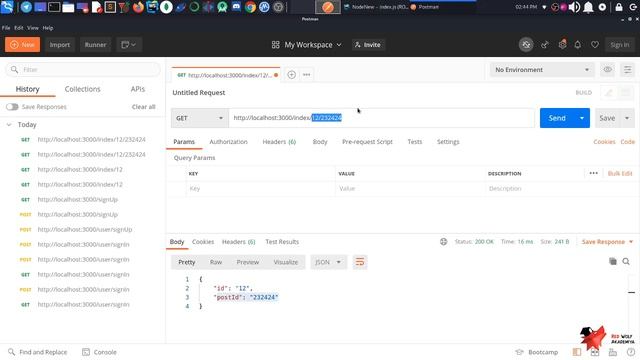The height and width of the screenshot is (360, 640).
Task: Open the tab options three-dot menu
Action: coord(307,75)
